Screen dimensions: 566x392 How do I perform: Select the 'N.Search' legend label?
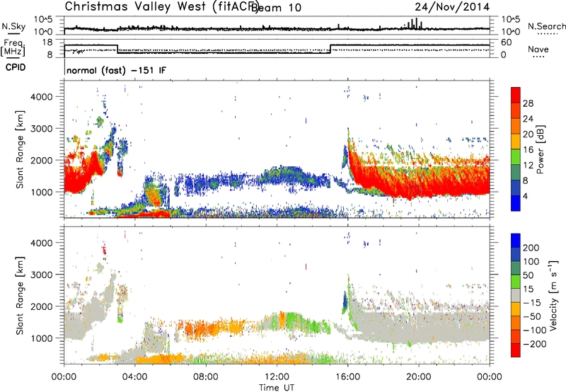[546, 26]
